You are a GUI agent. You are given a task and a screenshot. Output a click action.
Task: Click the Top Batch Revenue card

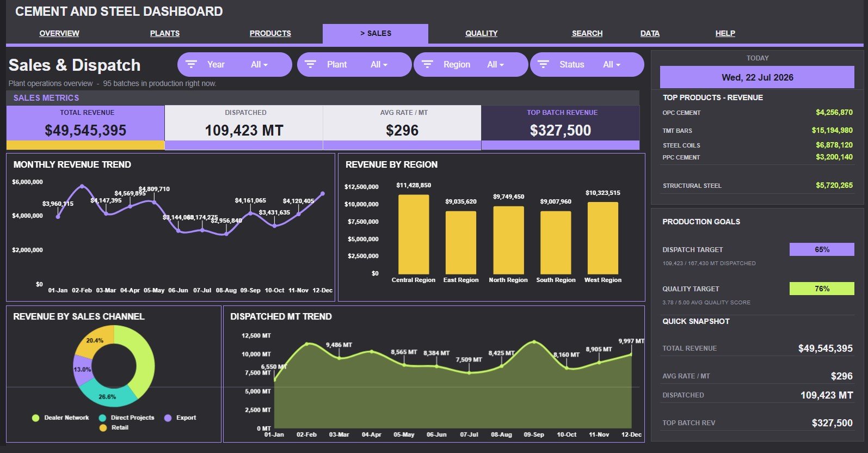tap(561, 127)
